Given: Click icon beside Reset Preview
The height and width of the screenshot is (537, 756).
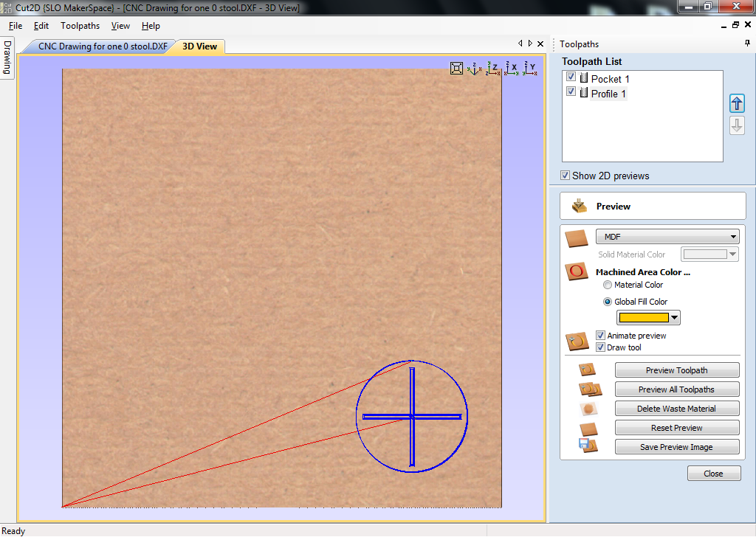Looking at the screenshot, I should (588, 428).
